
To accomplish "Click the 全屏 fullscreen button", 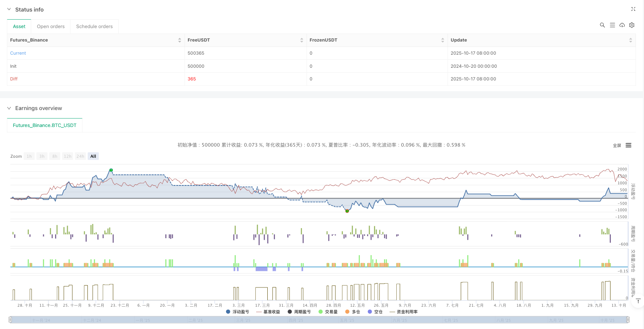I will 617,145.
